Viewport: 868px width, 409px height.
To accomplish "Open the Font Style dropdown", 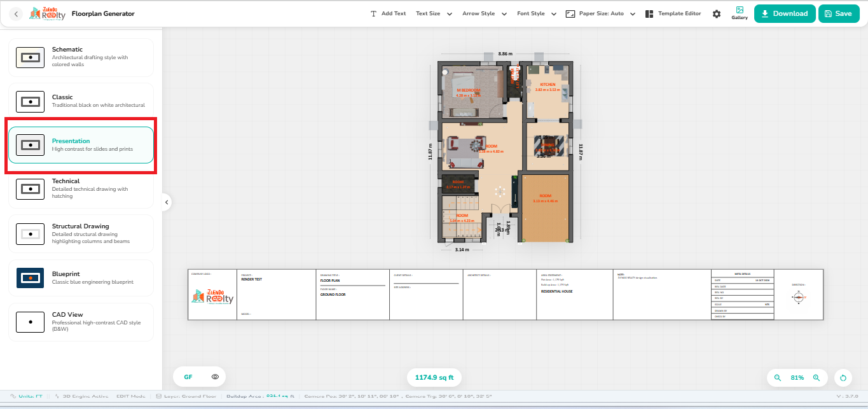I will 537,13.
